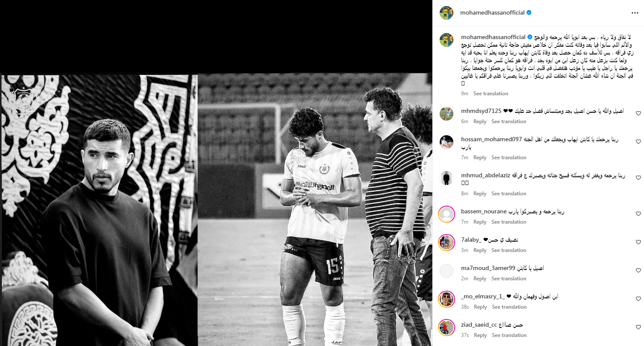
Task: Tap the heart next to 7alaby_ comment
Action: (638, 242)
